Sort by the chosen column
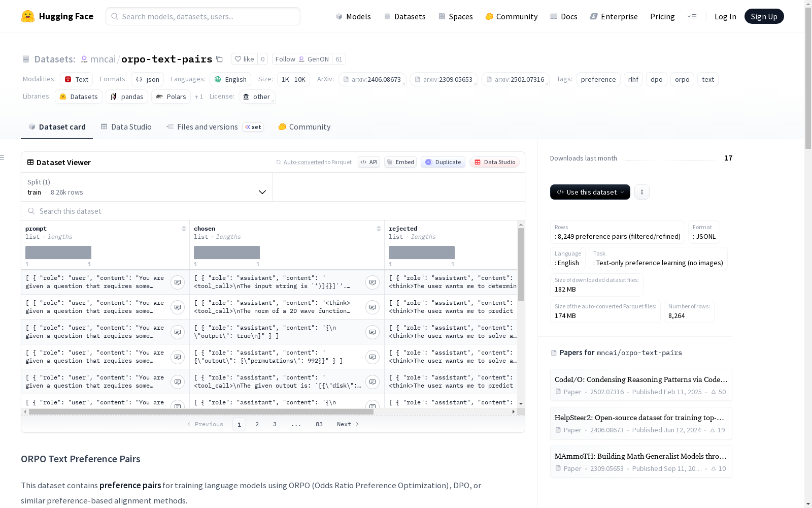The width and height of the screenshot is (812, 508). 379,229
